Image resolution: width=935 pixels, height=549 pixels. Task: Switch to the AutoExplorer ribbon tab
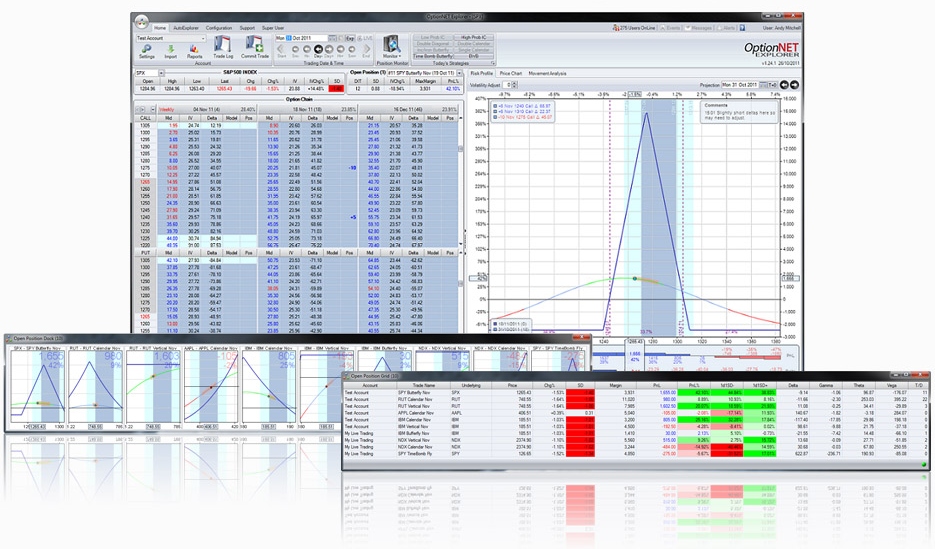[x=186, y=28]
